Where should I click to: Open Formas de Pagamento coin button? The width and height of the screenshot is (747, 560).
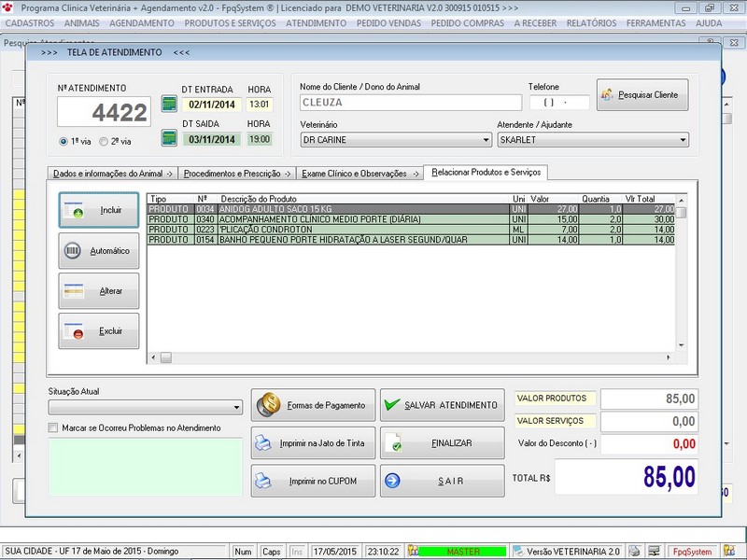point(313,405)
